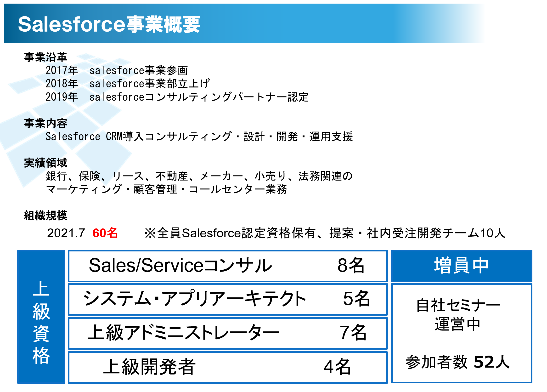Select the Salesforce CRM導入コンサルティング text line
547x392 pixels.
[x=199, y=136]
